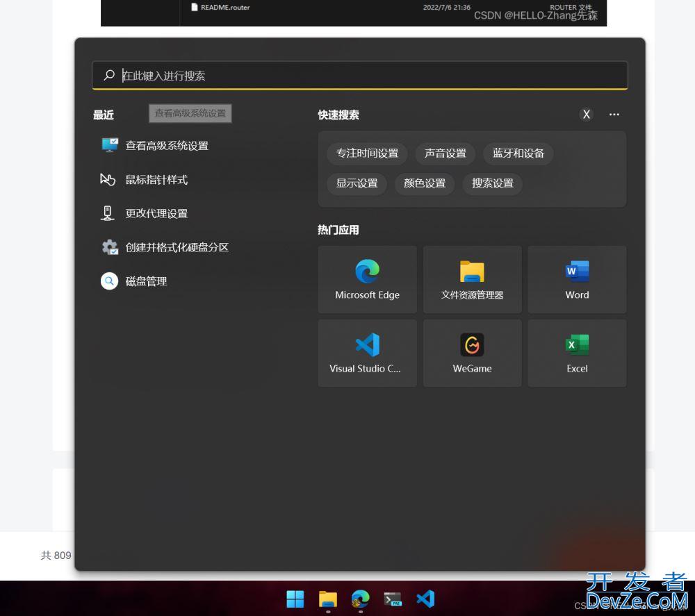Launch Word from popular apps

(x=577, y=279)
